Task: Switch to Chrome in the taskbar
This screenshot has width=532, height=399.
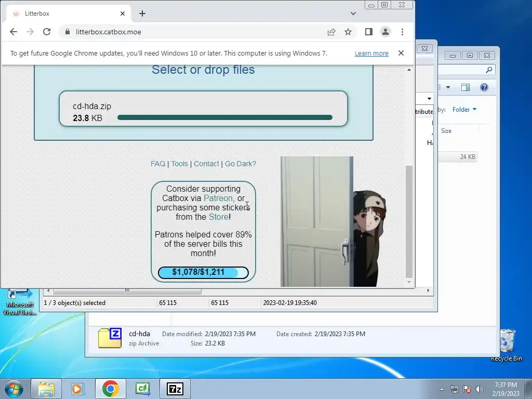Action: point(110,389)
